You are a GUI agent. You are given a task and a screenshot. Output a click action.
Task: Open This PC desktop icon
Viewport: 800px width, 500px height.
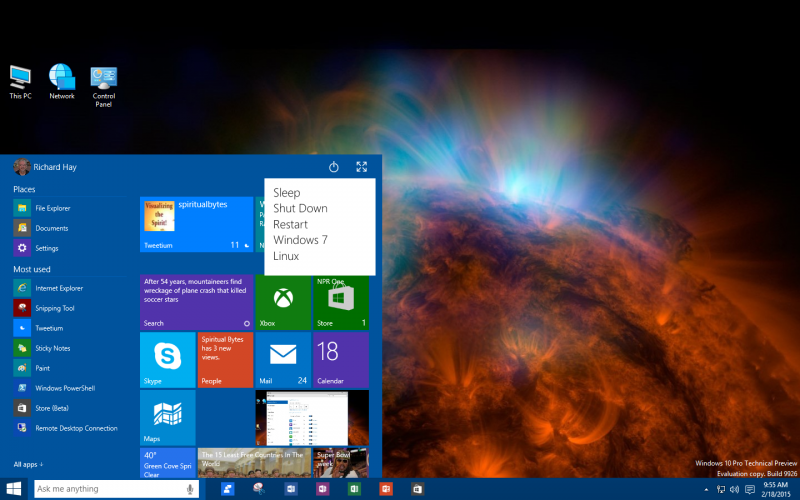click(20, 82)
